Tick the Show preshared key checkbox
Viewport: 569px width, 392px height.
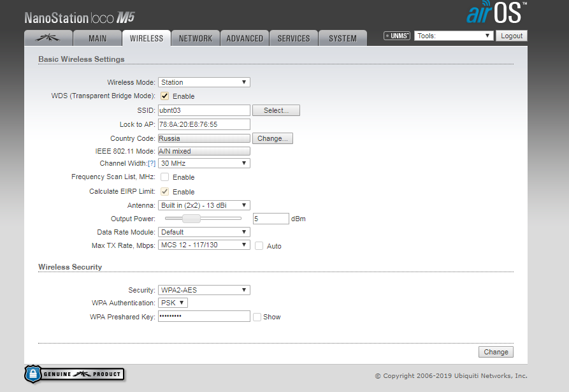pos(257,317)
